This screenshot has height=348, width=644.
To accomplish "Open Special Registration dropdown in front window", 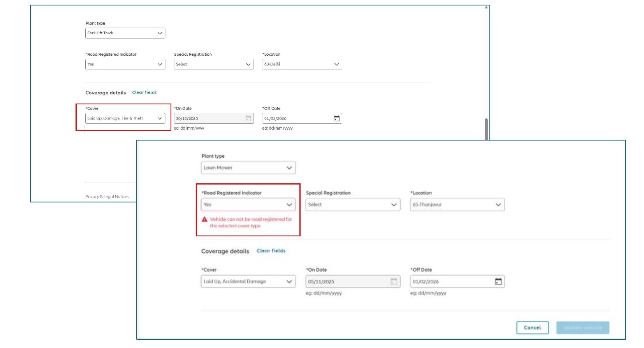I will (353, 205).
